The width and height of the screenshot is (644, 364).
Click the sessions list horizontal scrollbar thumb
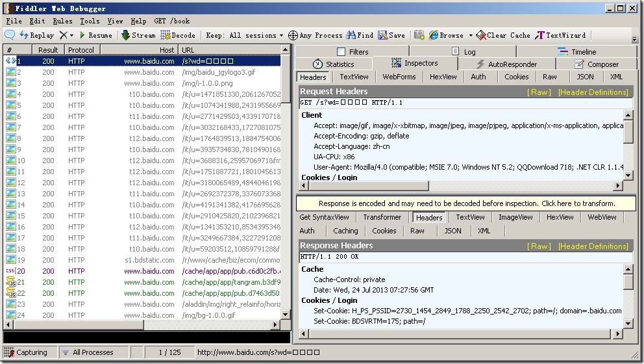pyautogui.click(x=79, y=325)
